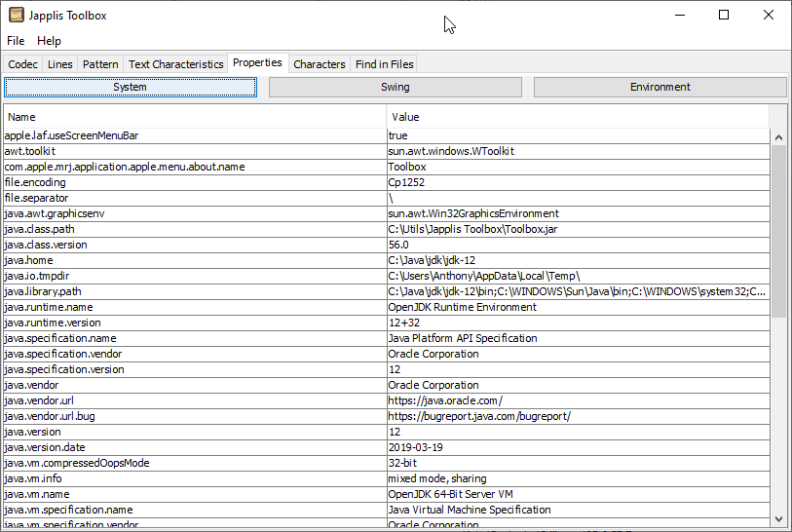The height and width of the screenshot is (532, 792).
Task: Select the java.home property row
Action: click(195, 260)
